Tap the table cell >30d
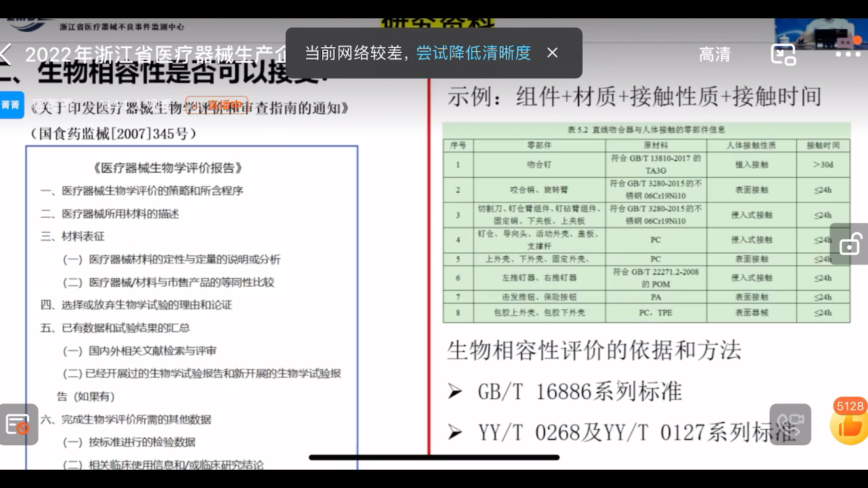Screen dimensions: 868x488 (823, 164)
